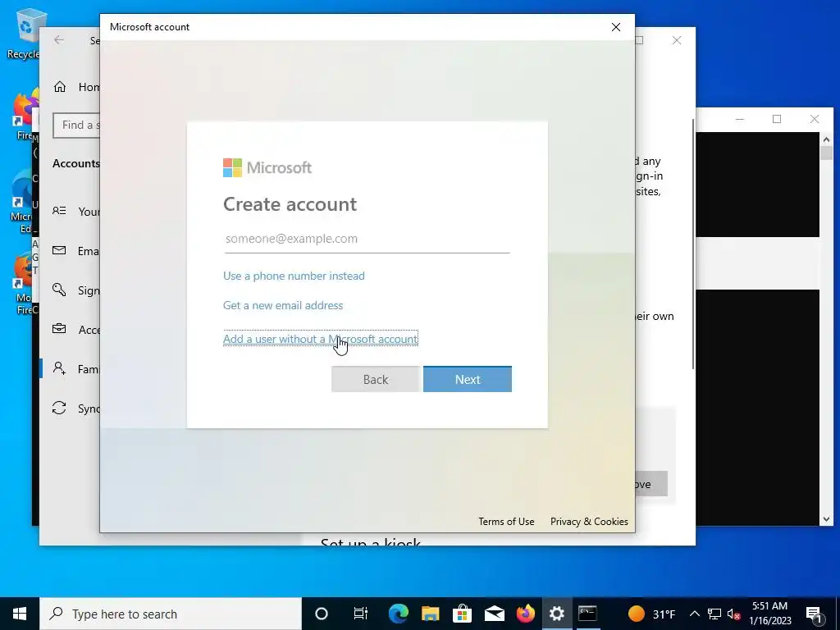840x630 pixels.
Task: Select Email & accounts envelope icon
Action: [59, 251]
